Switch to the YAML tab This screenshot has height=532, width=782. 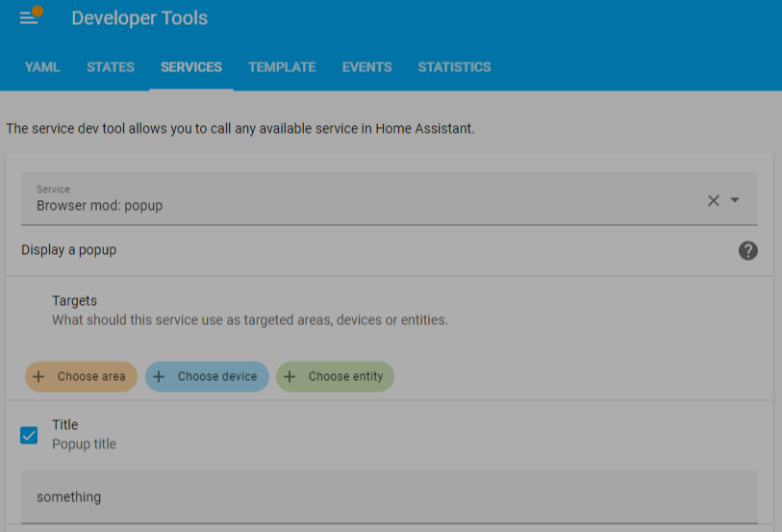[42, 67]
